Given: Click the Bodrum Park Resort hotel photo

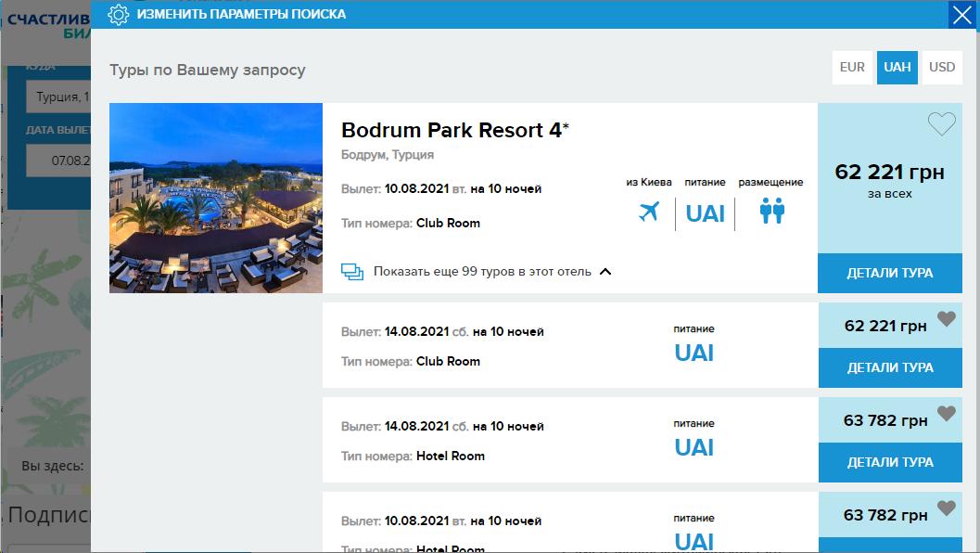Looking at the screenshot, I should pos(216,198).
